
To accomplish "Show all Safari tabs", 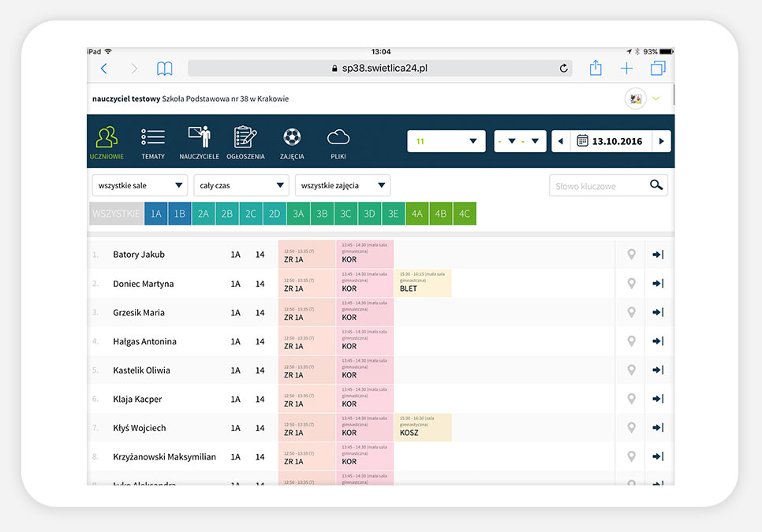I will click(x=658, y=68).
